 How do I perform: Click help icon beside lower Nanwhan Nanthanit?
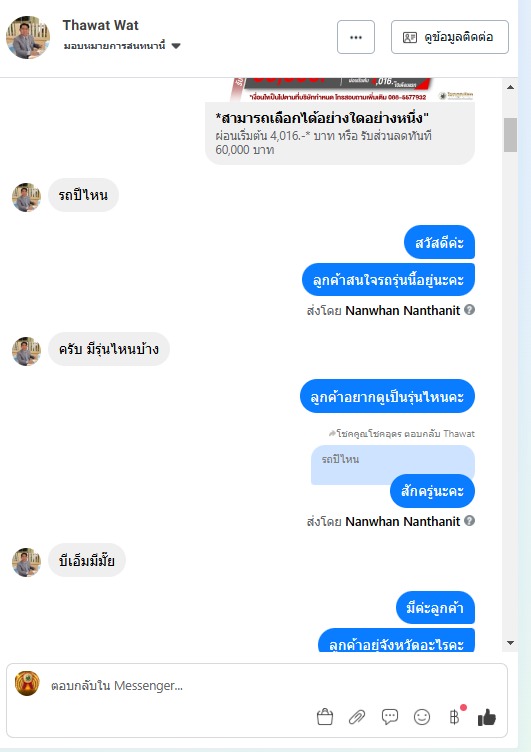[470, 520]
